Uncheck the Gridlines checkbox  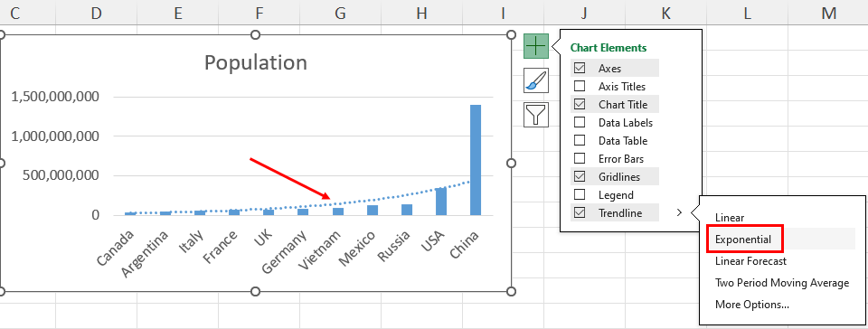pos(580,177)
